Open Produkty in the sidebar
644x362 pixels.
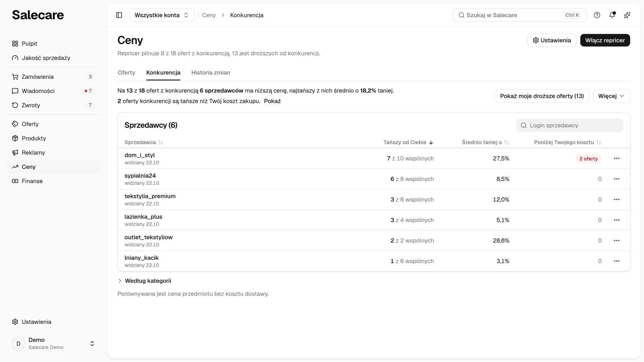click(54, 138)
